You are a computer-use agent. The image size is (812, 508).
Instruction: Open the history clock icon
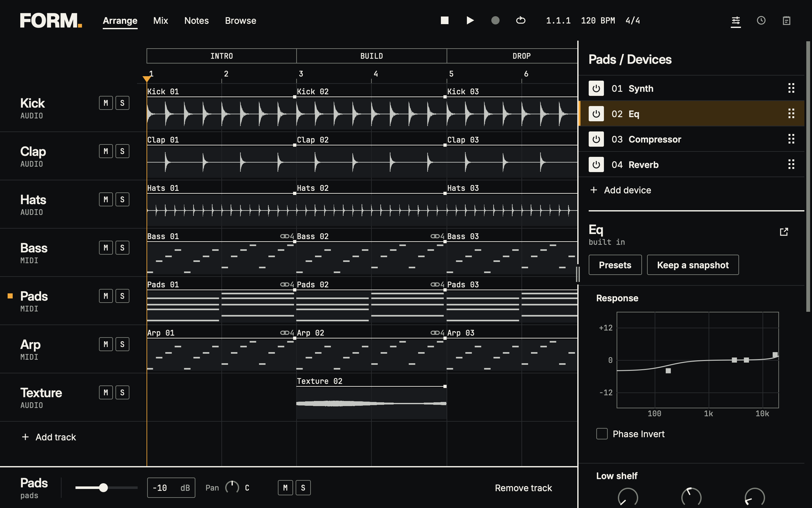(x=761, y=21)
